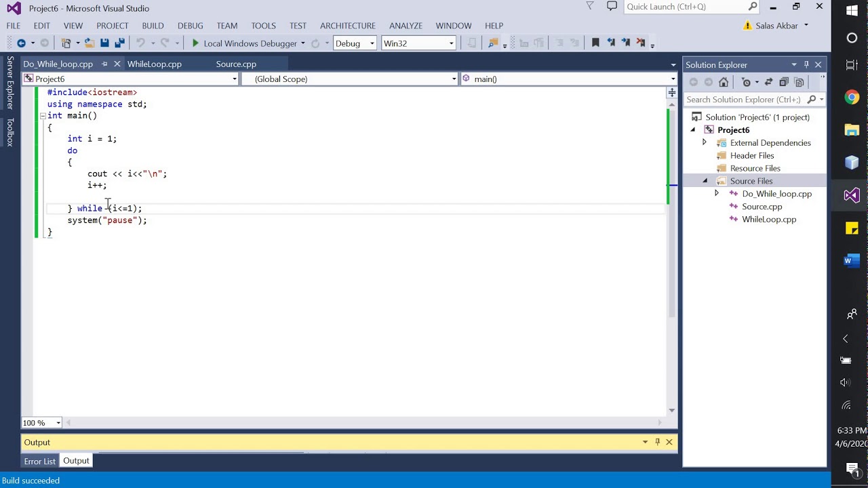
Task: Click the Undo arrow in the toolbar
Action: pos(140,43)
